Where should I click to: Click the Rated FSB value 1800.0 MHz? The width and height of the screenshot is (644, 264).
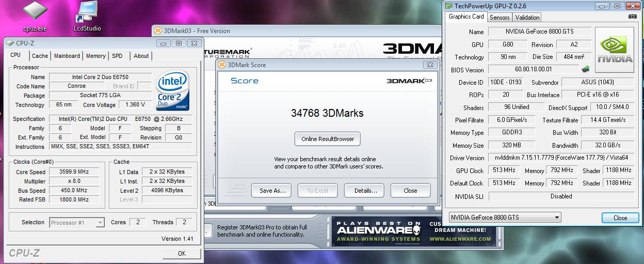pyautogui.click(x=75, y=200)
